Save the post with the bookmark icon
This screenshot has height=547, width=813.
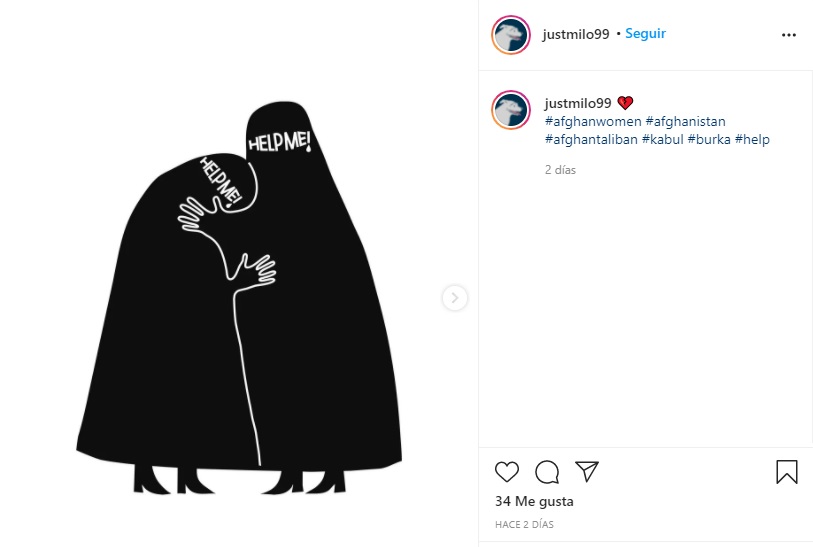click(787, 472)
